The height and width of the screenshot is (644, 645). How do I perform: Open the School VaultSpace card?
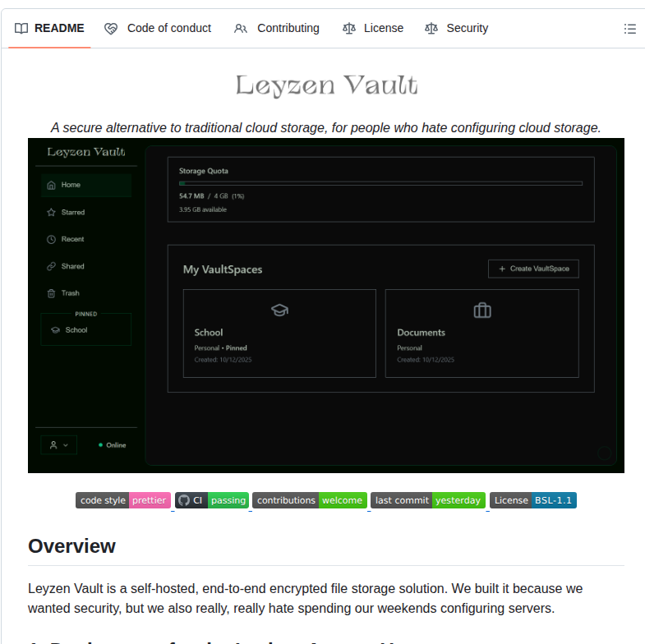tap(279, 333)
